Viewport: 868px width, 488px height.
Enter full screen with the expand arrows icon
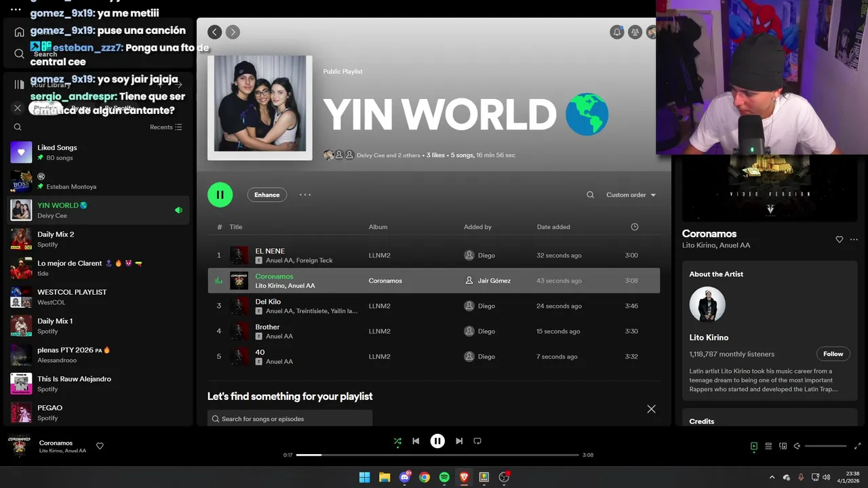(859, 446)
